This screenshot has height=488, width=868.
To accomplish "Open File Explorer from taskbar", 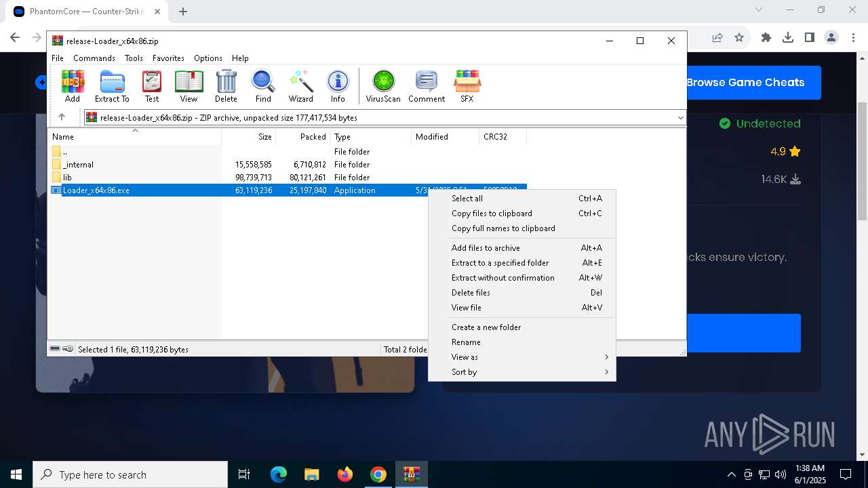I will [x=311, y=474].
